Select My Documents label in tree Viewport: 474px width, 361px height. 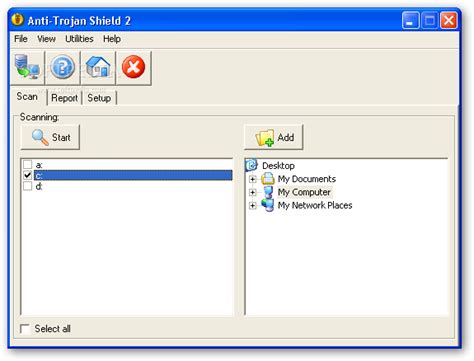(307, 179)
